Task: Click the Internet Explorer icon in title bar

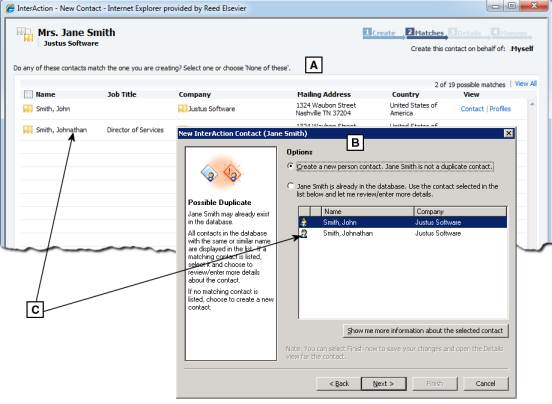Action: (x=10, y=8)
